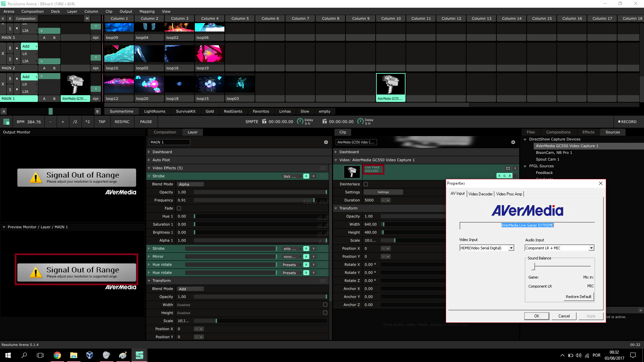Open Clip panel gear settings icon

(513, 142)
